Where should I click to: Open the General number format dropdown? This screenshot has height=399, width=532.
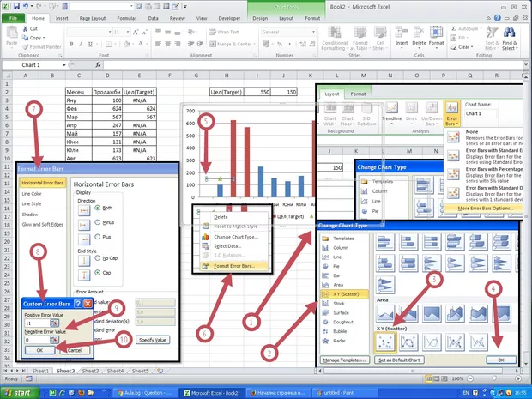pyautogui.click(x=313, y=32)
